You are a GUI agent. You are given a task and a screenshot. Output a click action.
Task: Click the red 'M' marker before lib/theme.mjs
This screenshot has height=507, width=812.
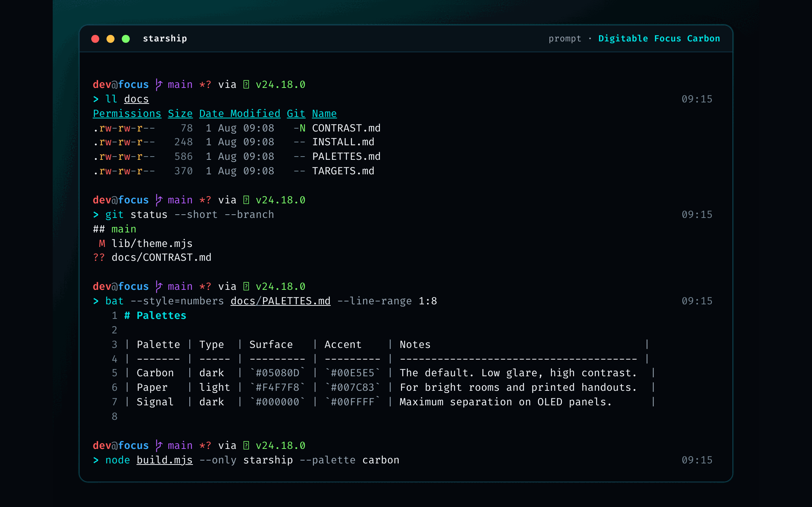click(x=102, y=244)
